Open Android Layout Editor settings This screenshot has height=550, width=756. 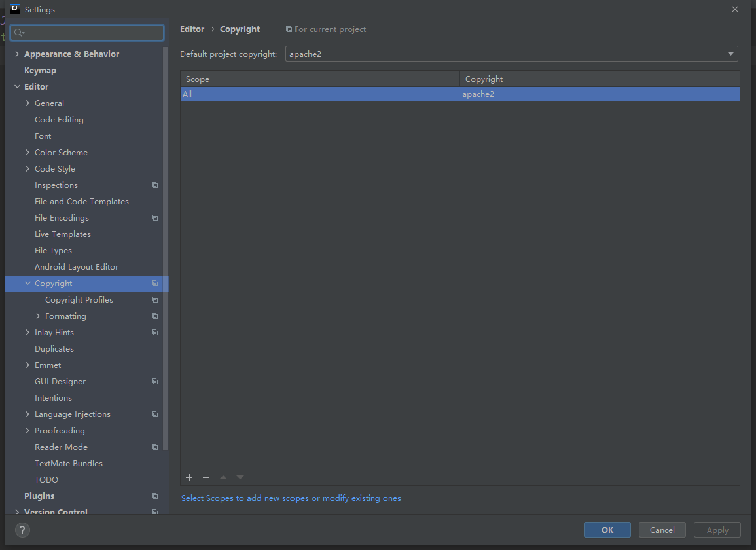click(x=76, y=266)
